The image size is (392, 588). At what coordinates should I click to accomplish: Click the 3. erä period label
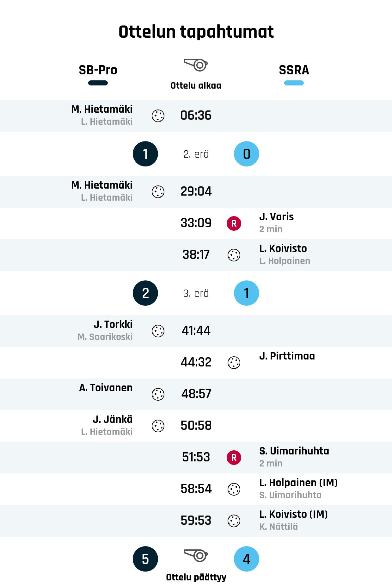(x=196, y=293)
